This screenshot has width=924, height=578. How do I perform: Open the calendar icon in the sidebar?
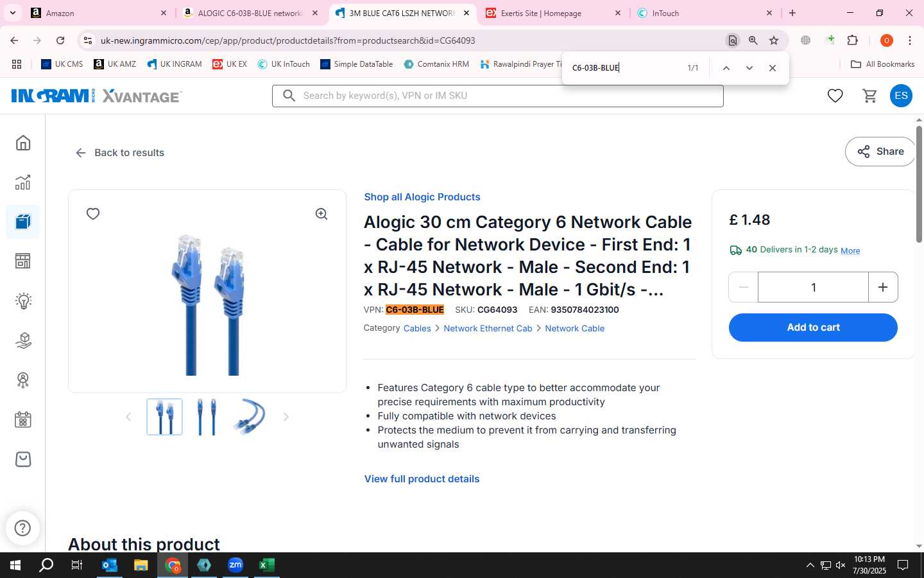pos(23,420)
